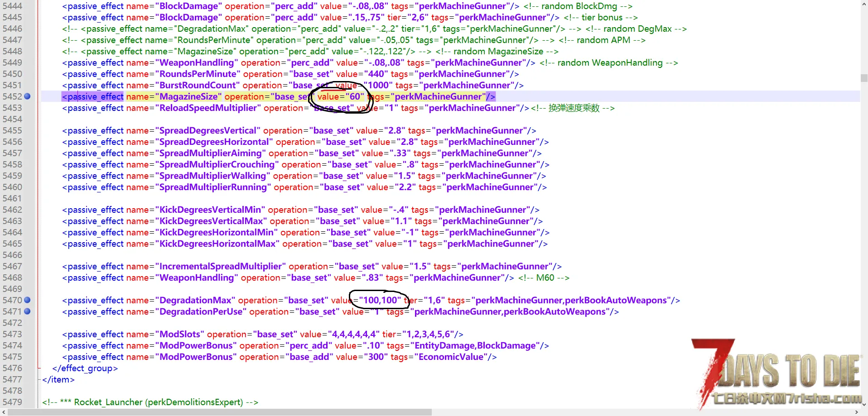Click the BurstRoundCount attribute name
Viewport: 868px width, 416px height.
[x=198, y=85]
